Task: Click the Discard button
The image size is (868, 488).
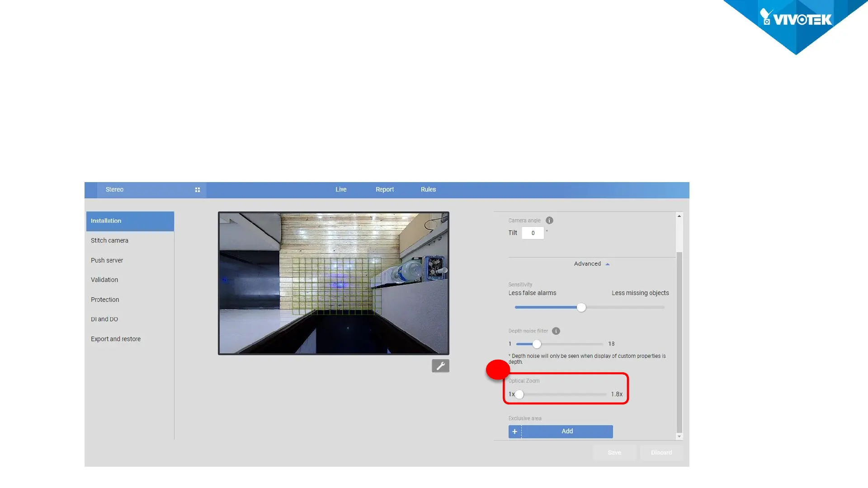Action: 661,452
